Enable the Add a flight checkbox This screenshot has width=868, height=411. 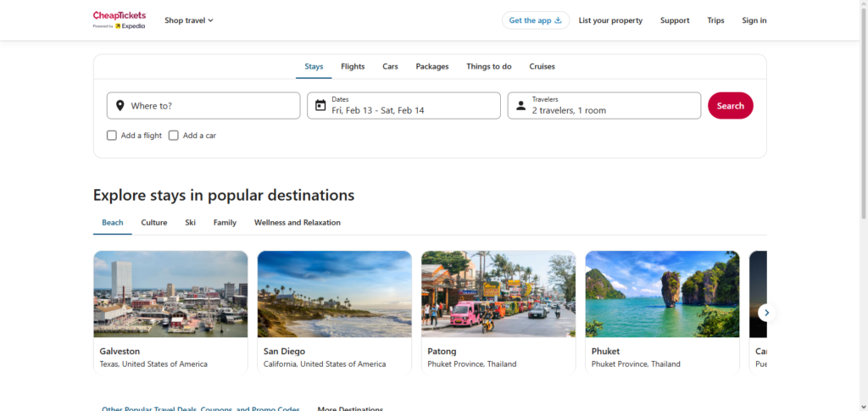[x=112, y=136]
